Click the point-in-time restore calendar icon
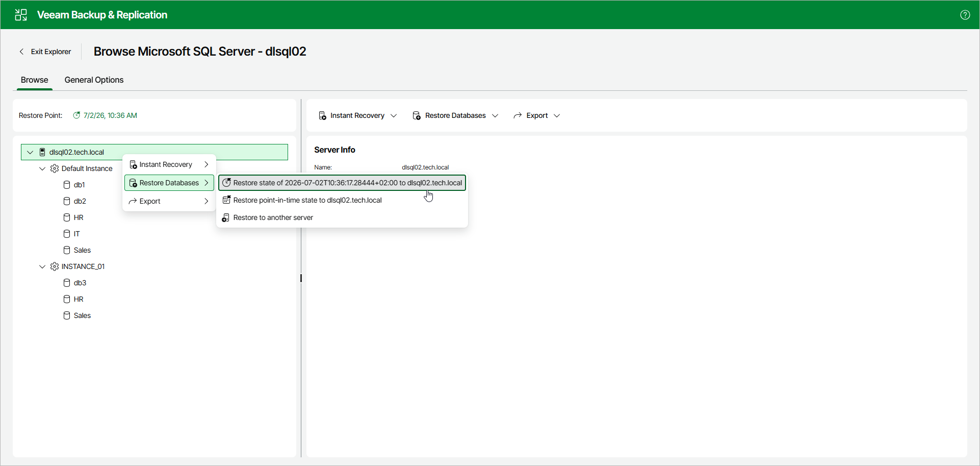 (x=226, y=200)
